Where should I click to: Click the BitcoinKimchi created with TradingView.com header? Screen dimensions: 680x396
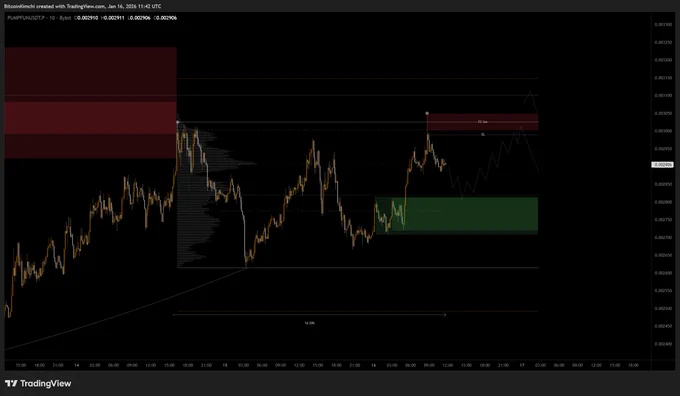[82, 7]
